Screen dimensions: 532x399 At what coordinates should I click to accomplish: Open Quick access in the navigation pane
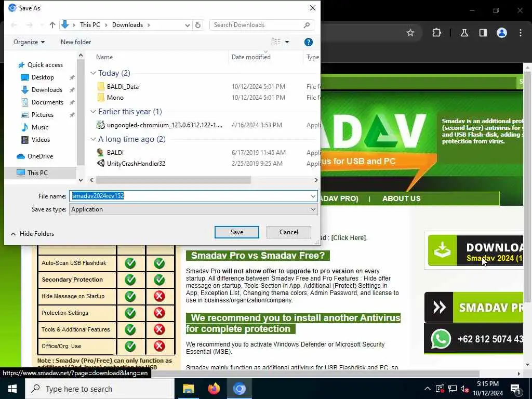click(x=45, y=65)
